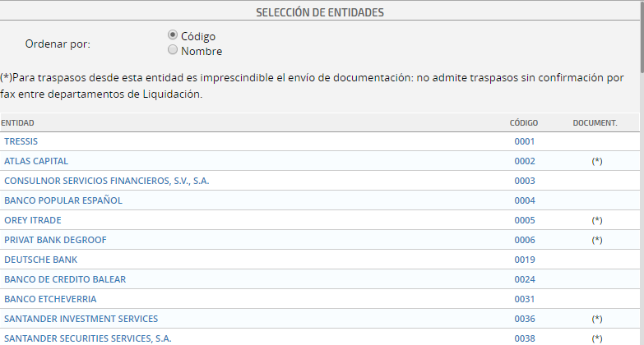Choose BANCO DE CREDITO BALEAR

point(65,279)
